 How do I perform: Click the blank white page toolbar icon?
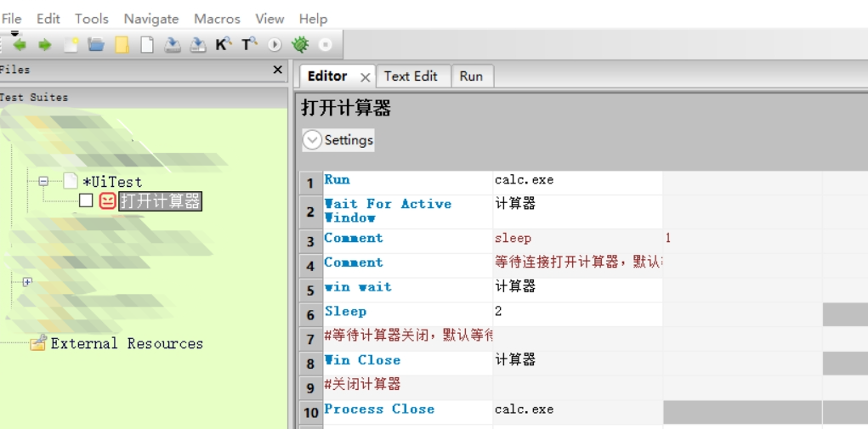coord(147,45)
